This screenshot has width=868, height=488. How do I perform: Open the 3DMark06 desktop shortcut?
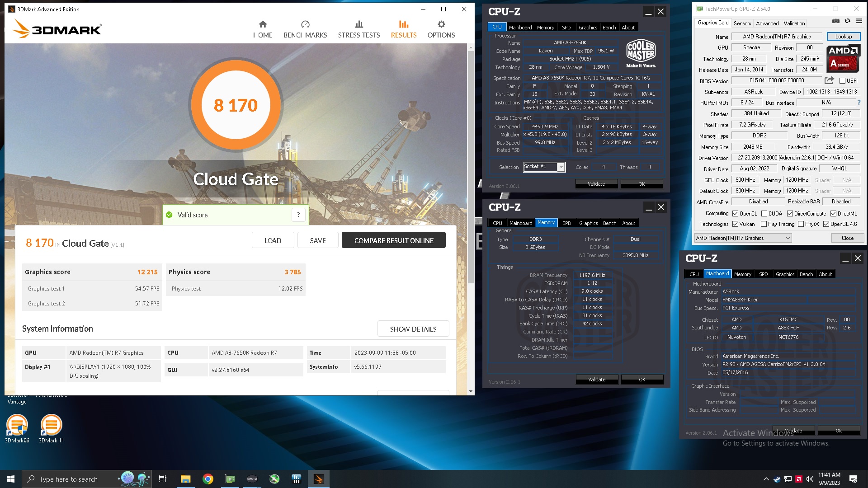(x=17, y=429)
